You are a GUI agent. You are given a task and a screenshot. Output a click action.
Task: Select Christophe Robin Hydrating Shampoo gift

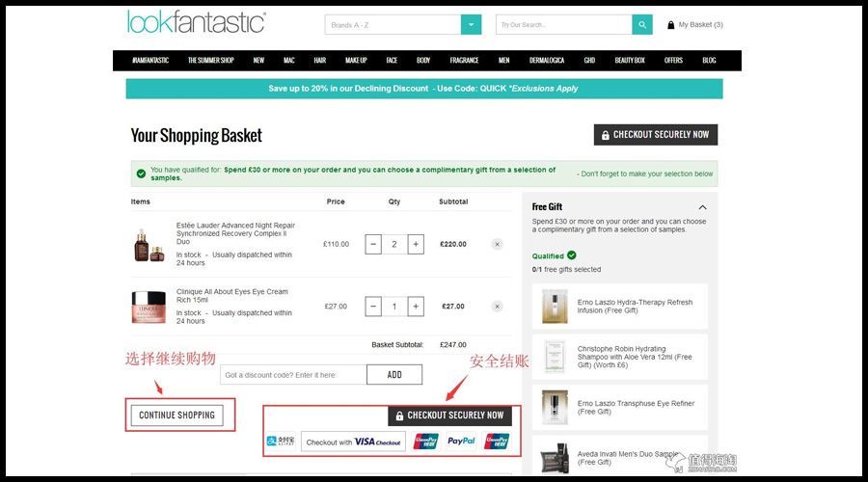[620, 357]
